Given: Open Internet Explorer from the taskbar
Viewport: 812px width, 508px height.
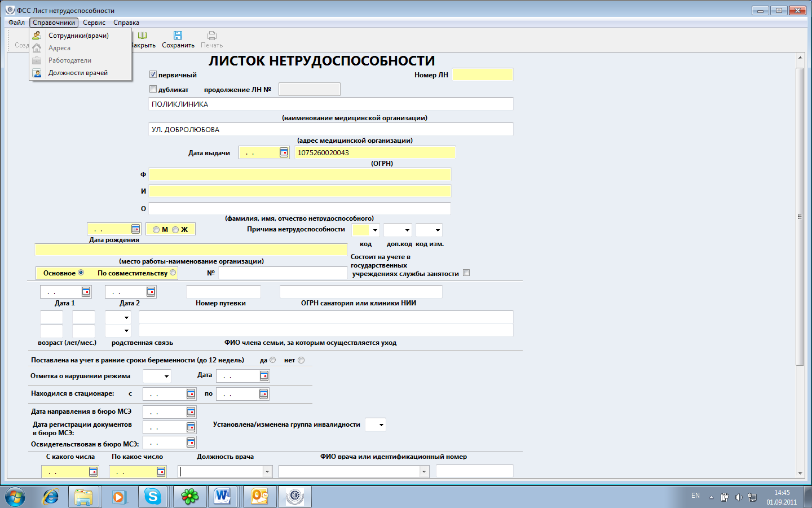Looking at the screenshot, I should pyautogui.click(x=51, y=497).
